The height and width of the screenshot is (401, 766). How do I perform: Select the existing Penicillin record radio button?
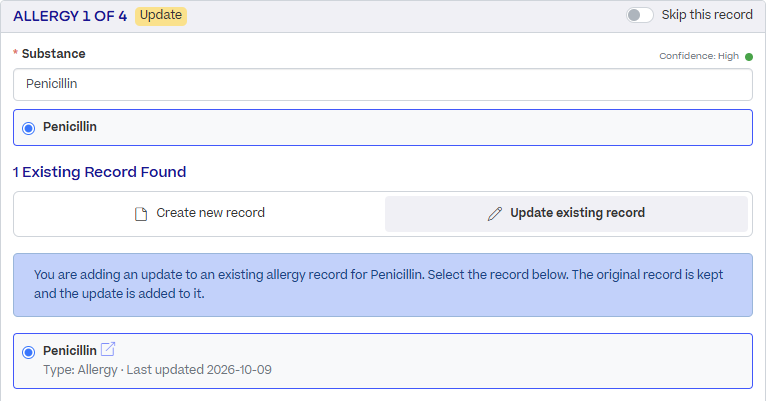28,352
